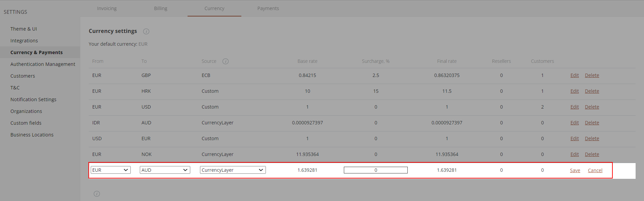Click the base rate 0.0000927397

point(307,123)
